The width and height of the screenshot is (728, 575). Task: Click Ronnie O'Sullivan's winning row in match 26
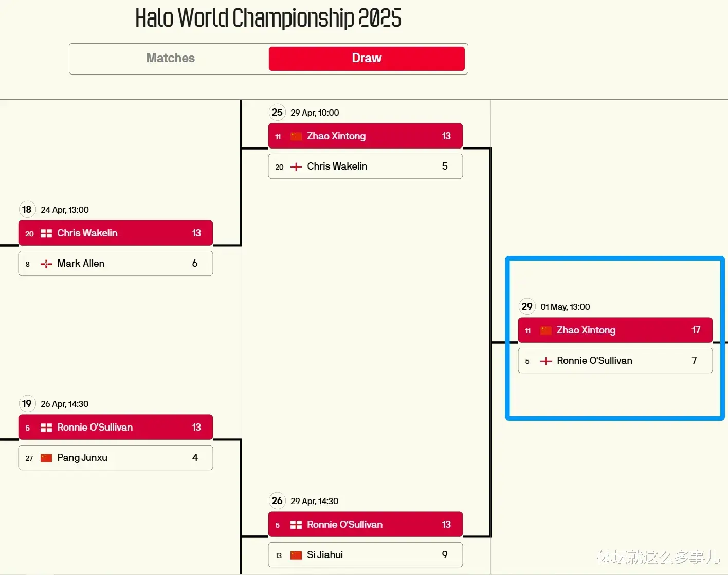pos(366,524)
